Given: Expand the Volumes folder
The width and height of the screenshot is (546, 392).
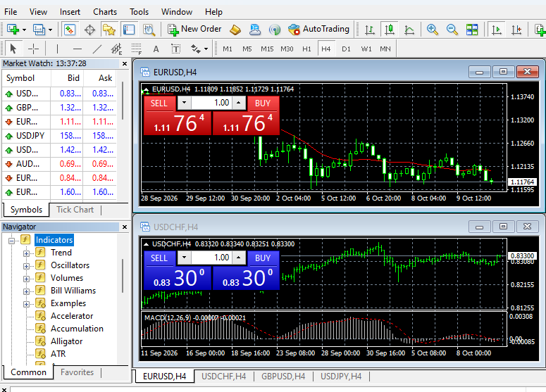Looking at the screenshot, I should click(x=26, y=279).
